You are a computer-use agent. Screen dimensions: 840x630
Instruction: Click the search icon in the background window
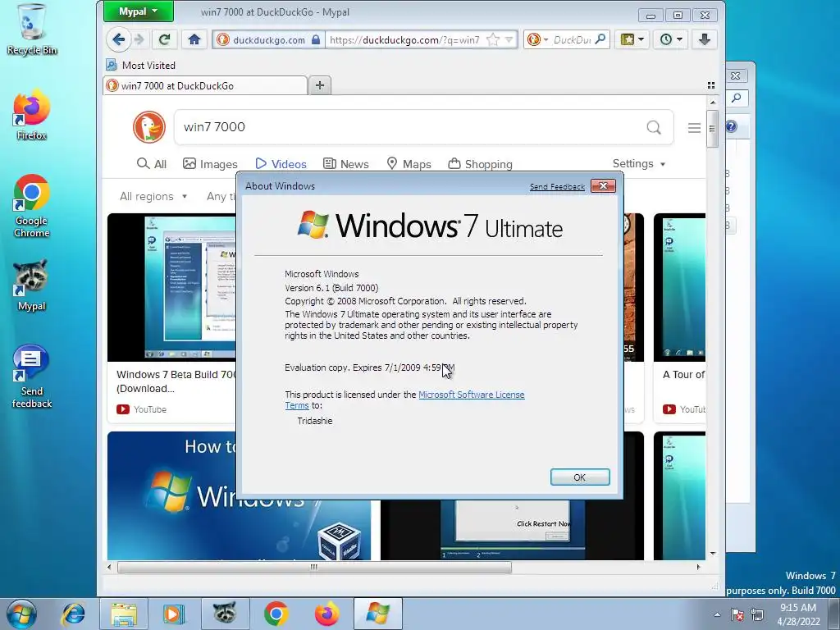(x=737, y=98)
